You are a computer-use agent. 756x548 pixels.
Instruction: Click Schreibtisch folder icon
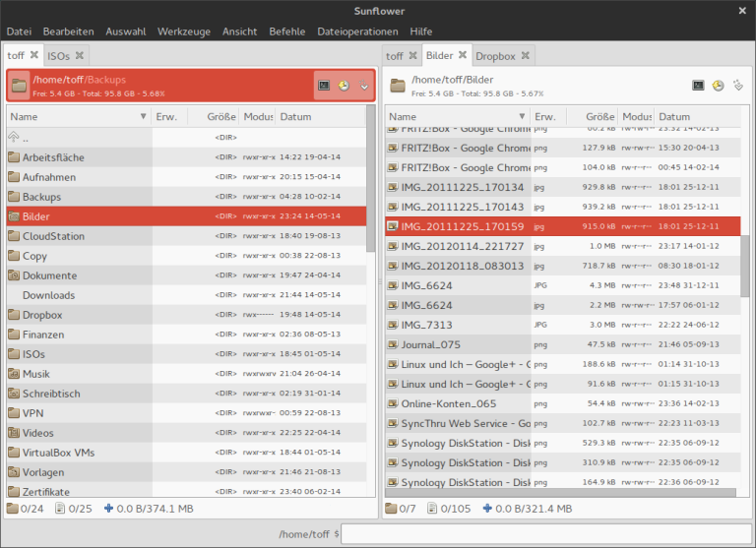(x=14, y=394)
